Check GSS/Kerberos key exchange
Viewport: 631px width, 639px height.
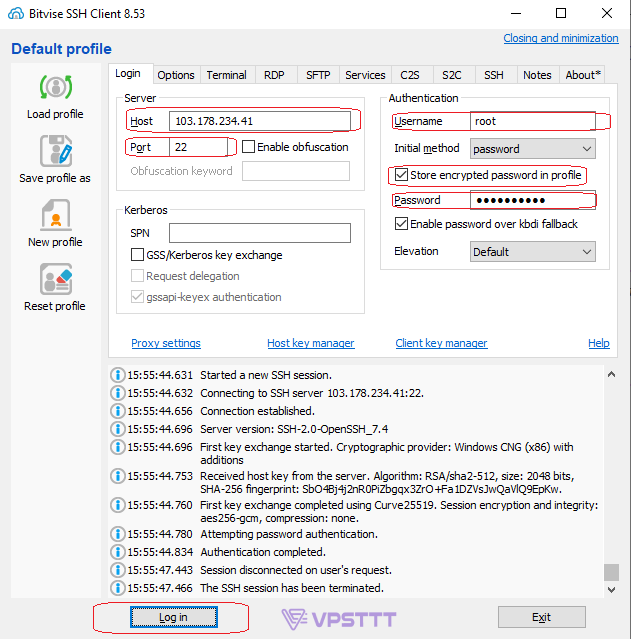click(x=137, y=255)
